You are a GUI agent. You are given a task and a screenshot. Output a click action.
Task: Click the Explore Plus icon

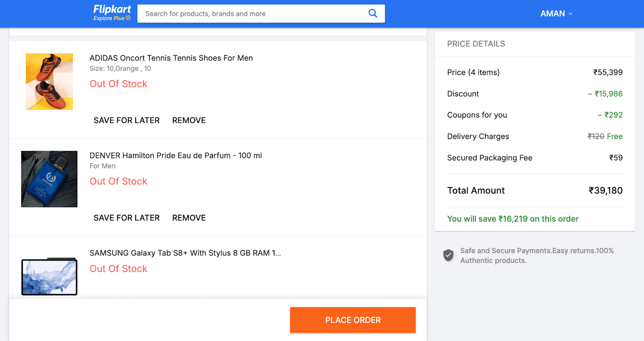127,18
